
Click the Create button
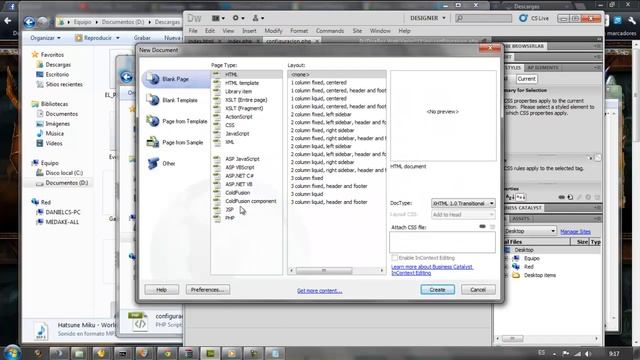click(438, 290)
